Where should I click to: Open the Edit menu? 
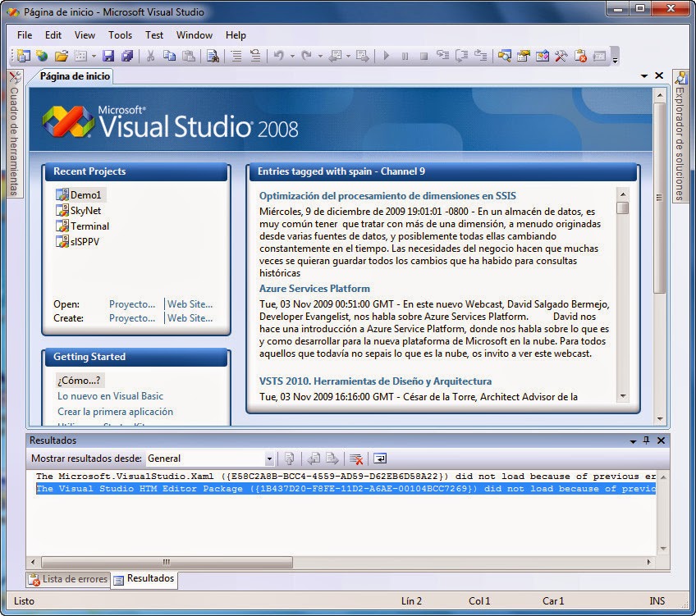tap(53, 35)
